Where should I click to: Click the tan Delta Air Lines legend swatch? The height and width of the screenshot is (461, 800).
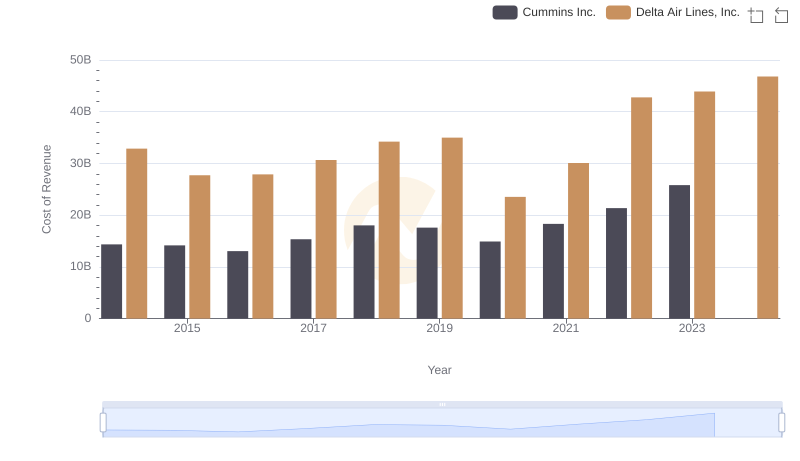[x=618, y=12]
